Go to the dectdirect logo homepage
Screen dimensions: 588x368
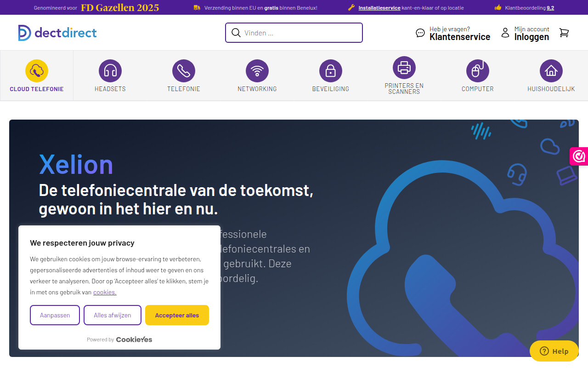[57, 33]
